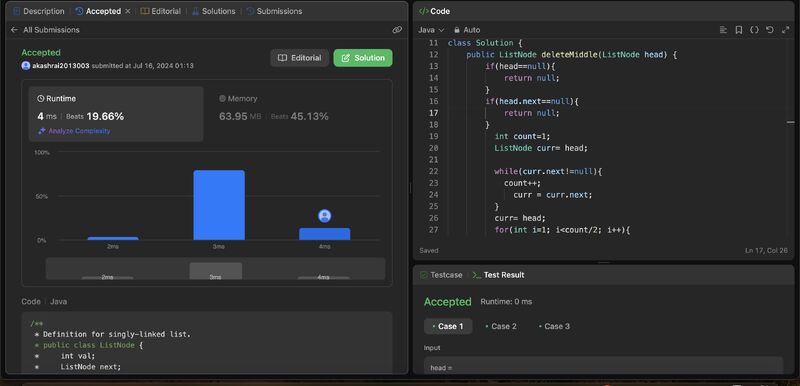Click the curly braces icon
Image resolution: width=800 pixels, height=386 pixels.
click(x=754, y=30)
